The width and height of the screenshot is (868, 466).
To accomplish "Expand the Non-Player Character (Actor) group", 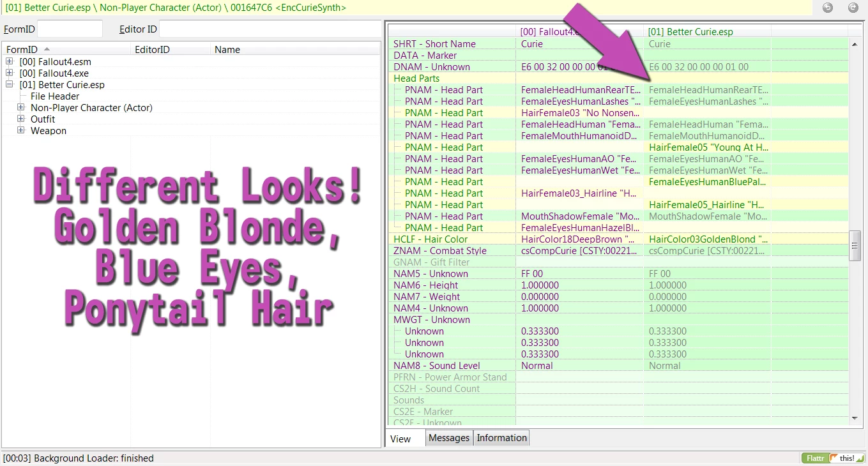I will (x=21, y=108).
